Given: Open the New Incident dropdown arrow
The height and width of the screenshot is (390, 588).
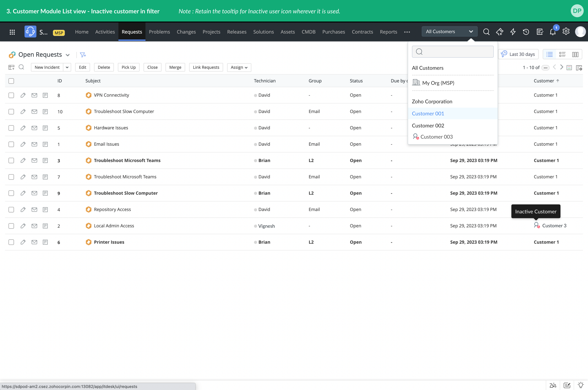Looking at the screenshot, I should pos(67,67).
